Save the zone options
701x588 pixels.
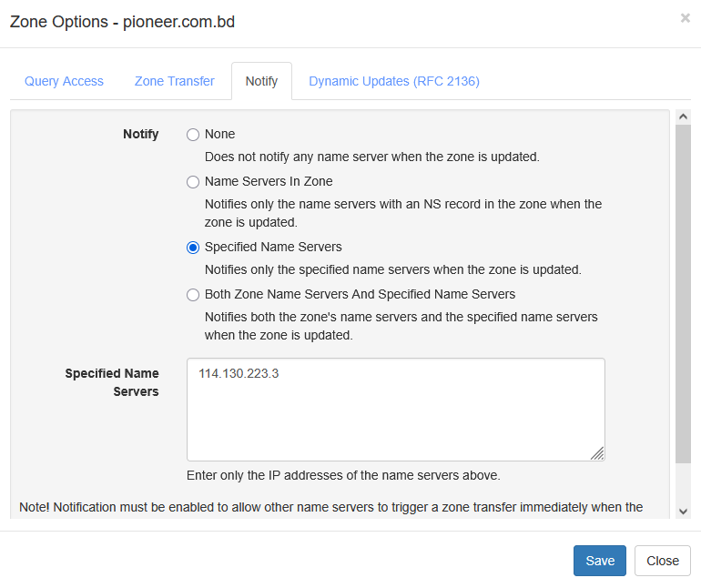click(x=600, y=561)
